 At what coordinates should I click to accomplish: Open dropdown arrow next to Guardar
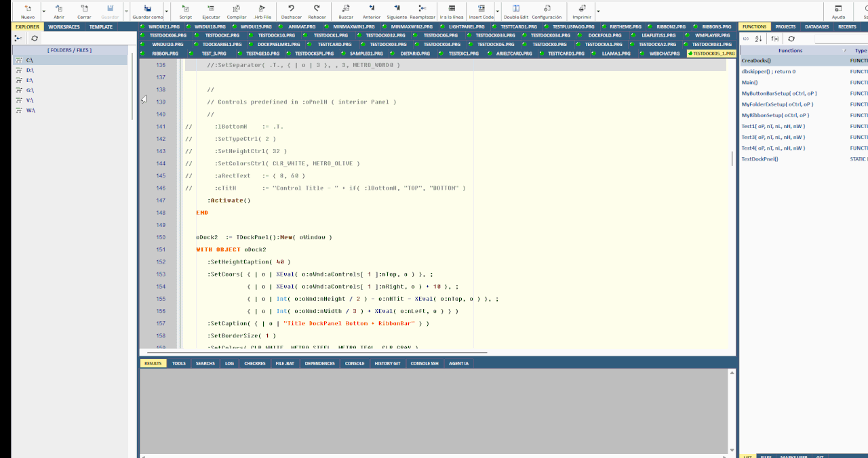(x=126, y=12)
